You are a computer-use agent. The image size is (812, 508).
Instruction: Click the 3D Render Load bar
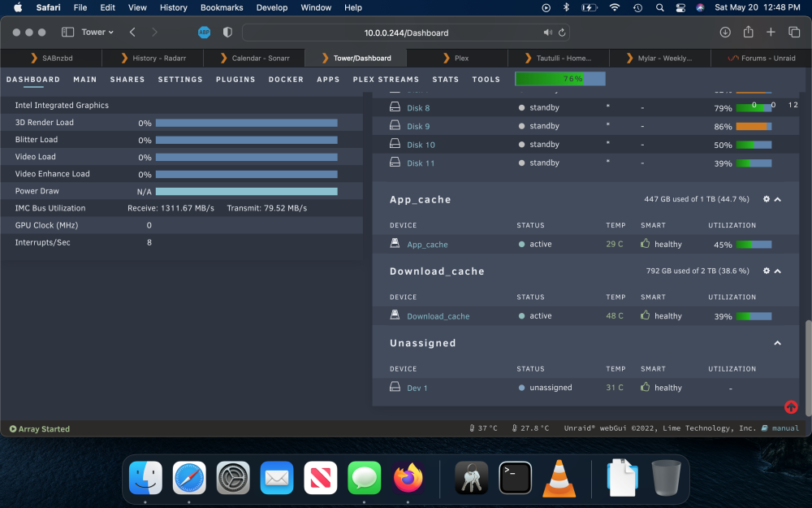pos(247,123)
